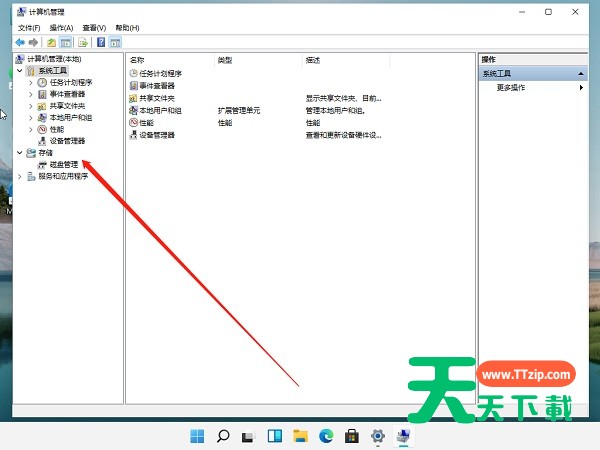Open the 查看(V) menu
Viewport: 600px width, 450px height.
(x=94, y=28)
